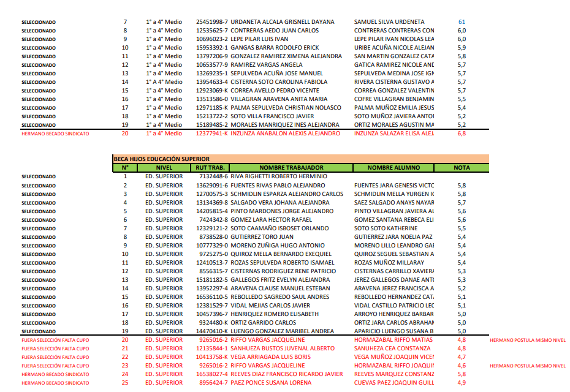This screenshot has height=392, width=570.
Task: Select worker REEVES DIAZ FRANCISCO RICARDO JAVIER
Action: 286,374
